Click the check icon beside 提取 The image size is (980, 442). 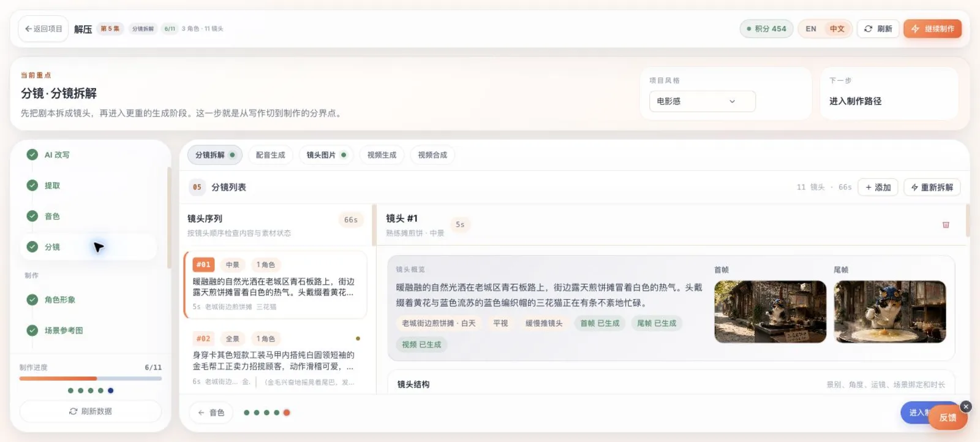coord(32,186)
